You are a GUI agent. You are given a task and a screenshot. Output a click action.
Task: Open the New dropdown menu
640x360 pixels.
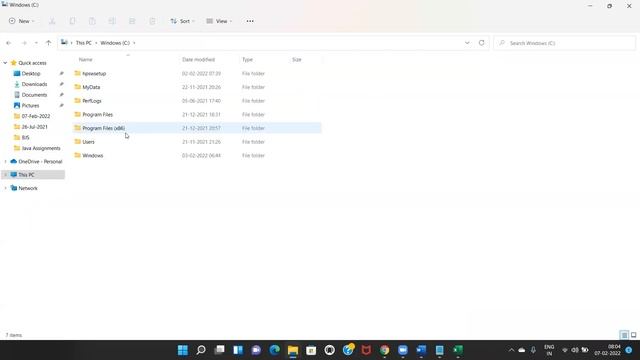(x=21, y=21)
